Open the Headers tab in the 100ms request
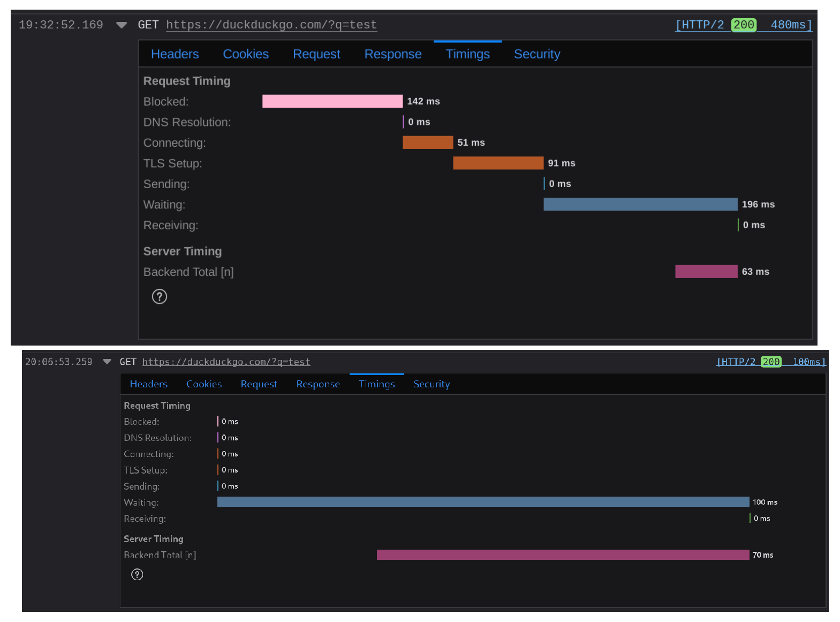The image size is (840, 622). tap(148, 384)
